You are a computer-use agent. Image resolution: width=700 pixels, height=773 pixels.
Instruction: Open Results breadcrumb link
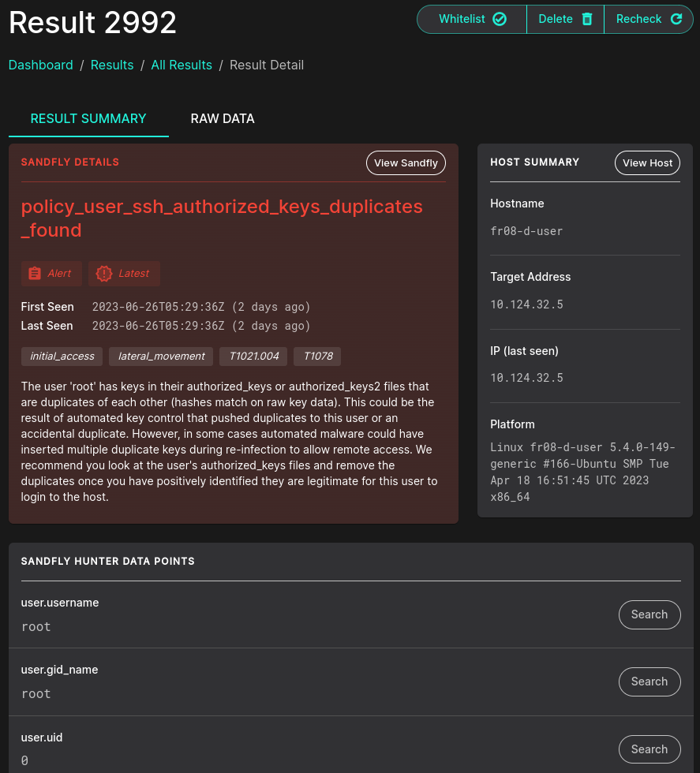[112, 65]
